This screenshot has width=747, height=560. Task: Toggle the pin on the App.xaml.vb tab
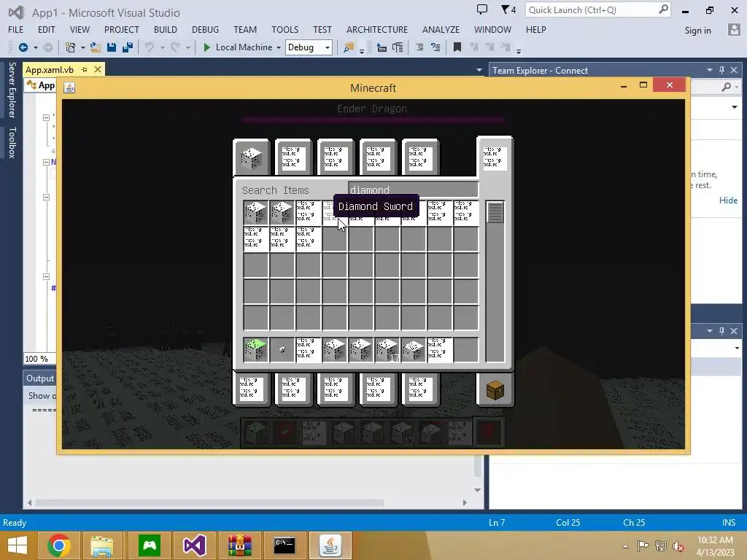(85, 69)
